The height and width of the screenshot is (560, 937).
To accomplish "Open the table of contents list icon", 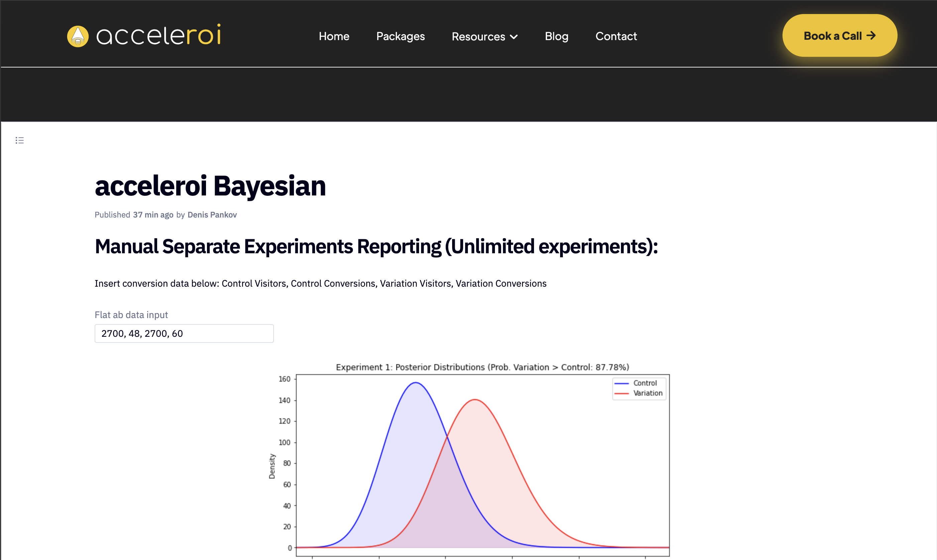I will [x=20, y=140].
